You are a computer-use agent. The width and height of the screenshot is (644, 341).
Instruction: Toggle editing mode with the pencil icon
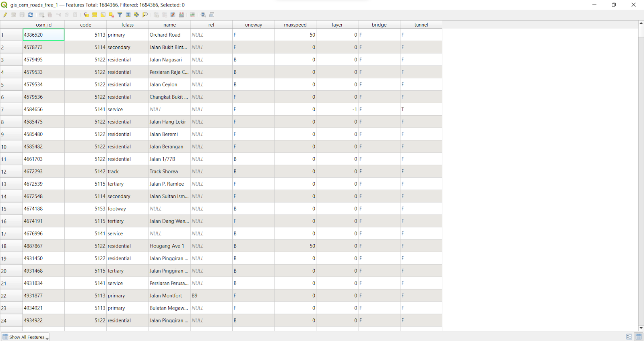[x=5, y=15]
